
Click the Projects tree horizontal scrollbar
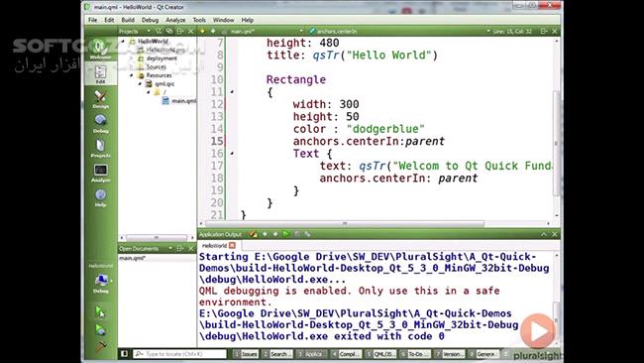click(x=157, y=238)
